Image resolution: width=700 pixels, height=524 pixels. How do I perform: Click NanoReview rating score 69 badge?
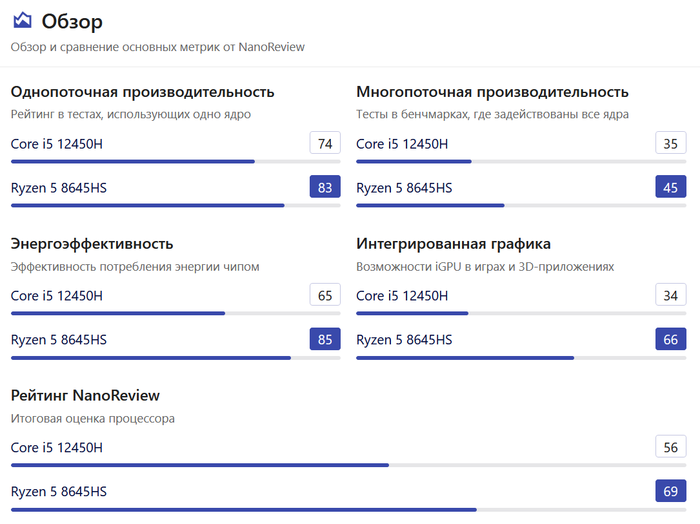coord(670,491)
